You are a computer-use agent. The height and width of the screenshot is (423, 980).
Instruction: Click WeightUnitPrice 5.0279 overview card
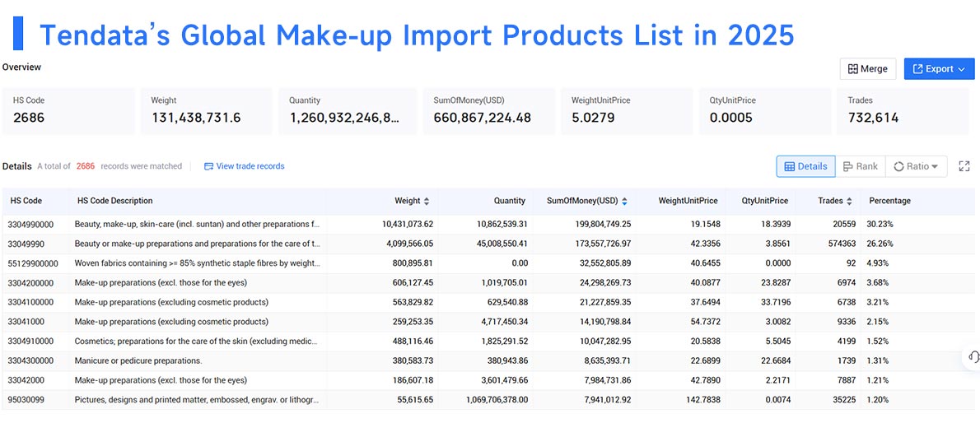click(x=627, y=110)
